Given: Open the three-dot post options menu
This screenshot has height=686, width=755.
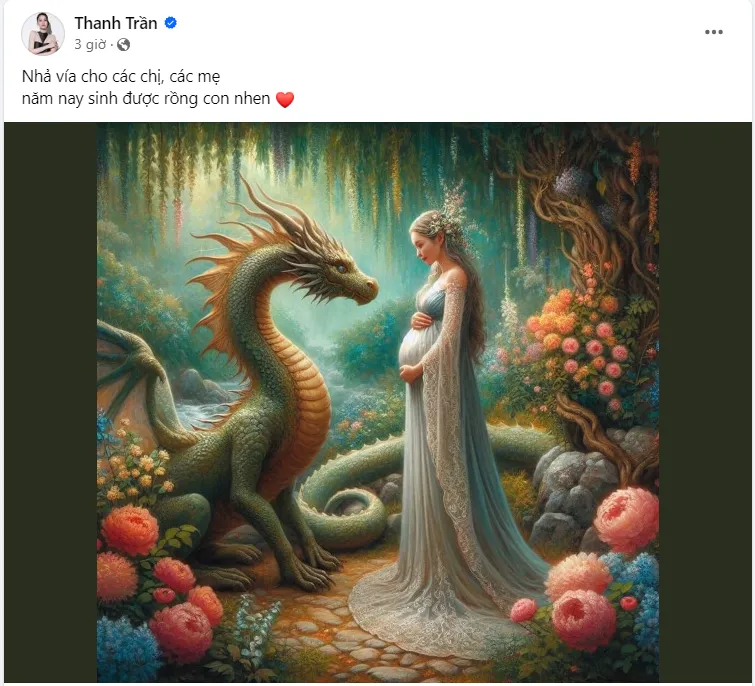Looking at the screenshot, I should click(714, 32).
